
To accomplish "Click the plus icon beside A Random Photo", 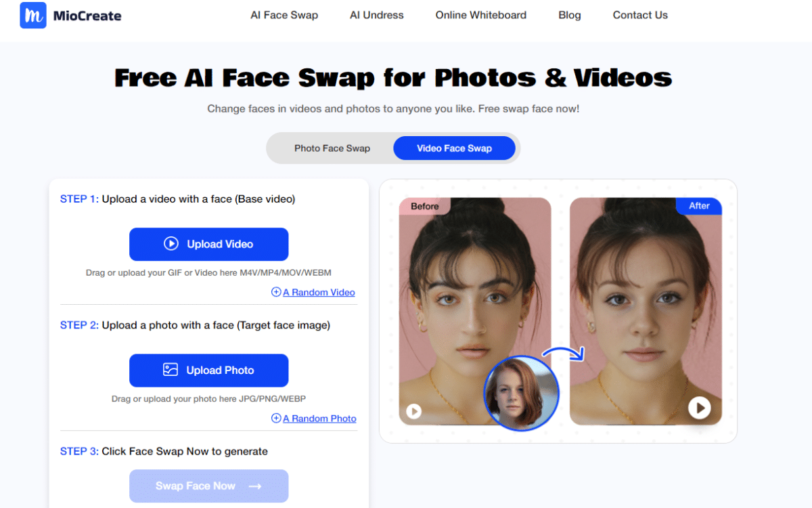I will 276,418.
